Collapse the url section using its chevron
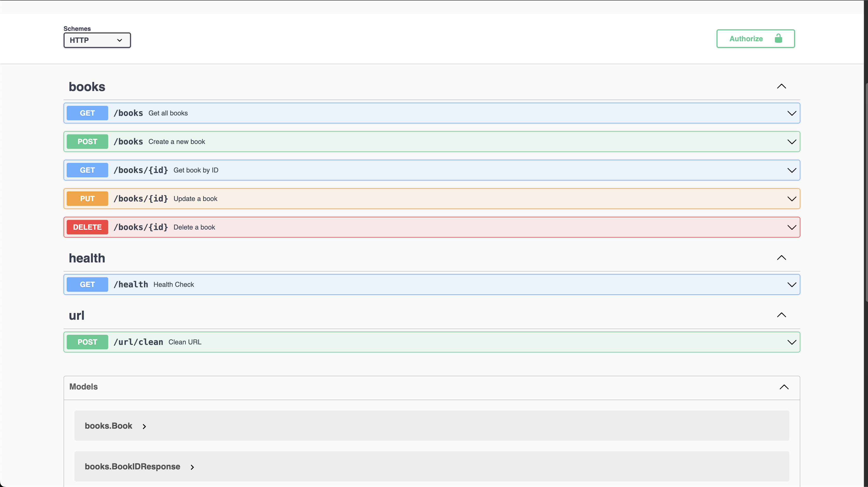This screenshot has height=487, width=868. [781, 315]
